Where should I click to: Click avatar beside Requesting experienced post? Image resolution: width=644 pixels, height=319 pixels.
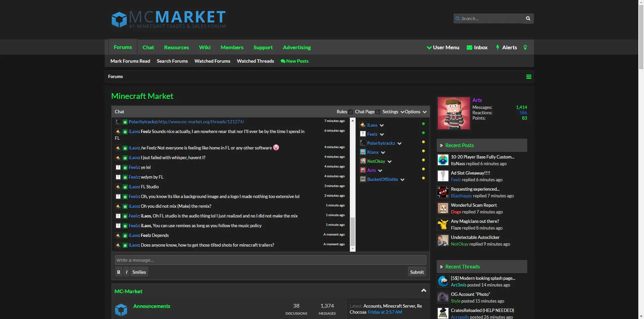point(443,192)
